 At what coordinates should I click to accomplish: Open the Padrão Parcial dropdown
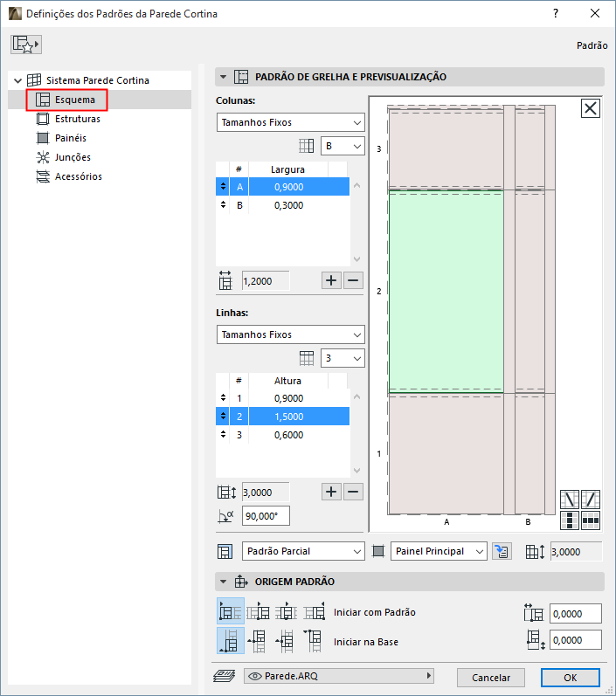(x=303, y=551)
